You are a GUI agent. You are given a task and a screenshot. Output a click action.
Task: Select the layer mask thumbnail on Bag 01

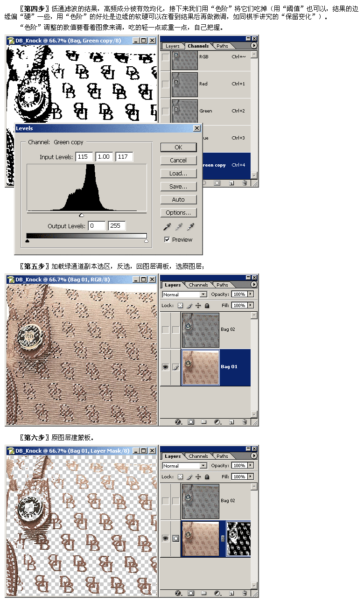[238, 538]
